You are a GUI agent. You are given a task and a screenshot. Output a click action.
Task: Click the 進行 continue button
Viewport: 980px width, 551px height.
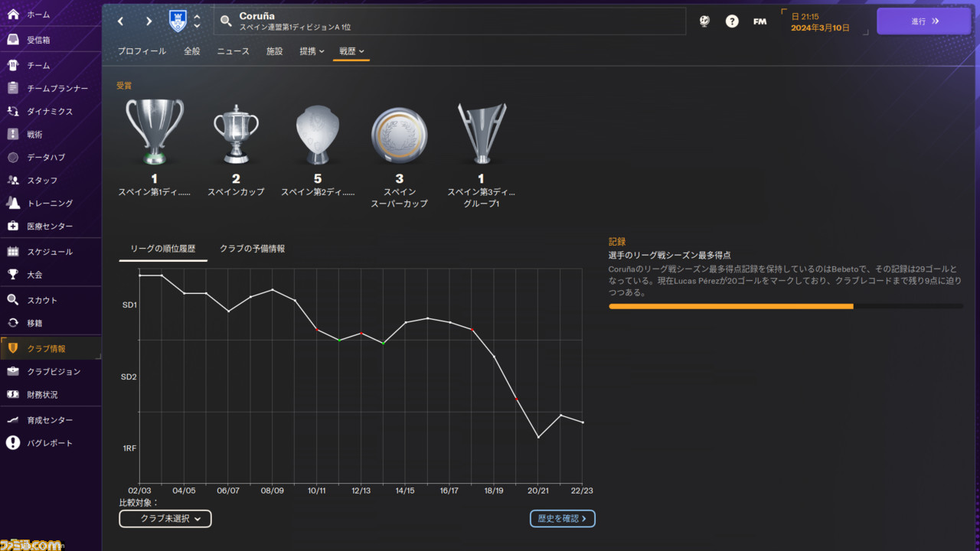923,21
